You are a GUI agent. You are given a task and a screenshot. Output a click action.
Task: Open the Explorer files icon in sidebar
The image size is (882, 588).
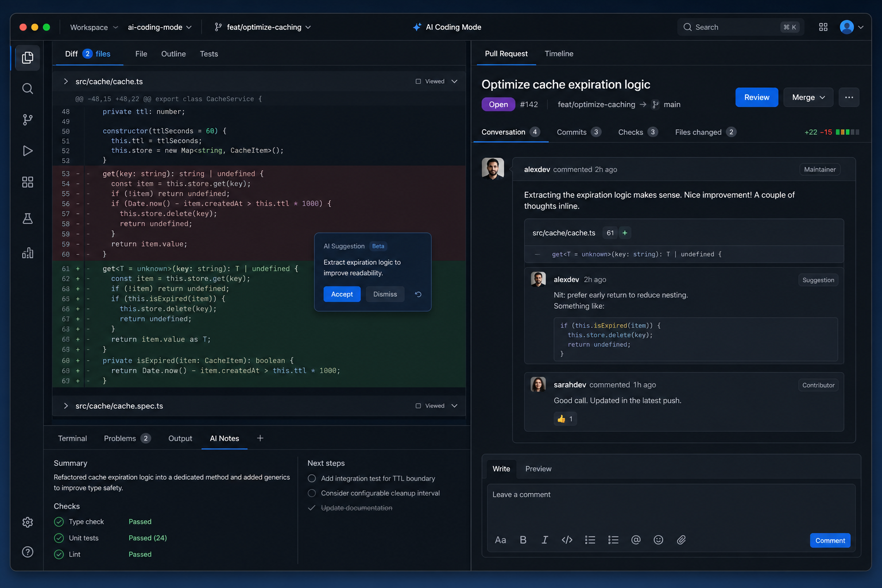pos(28,58)
